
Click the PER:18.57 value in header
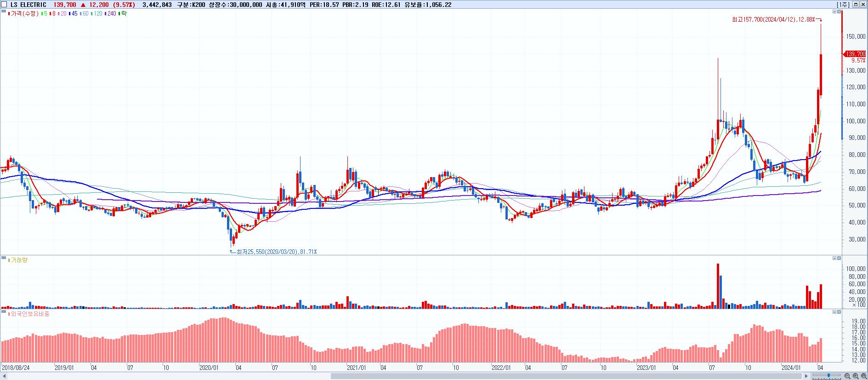(x=324, y=5)
